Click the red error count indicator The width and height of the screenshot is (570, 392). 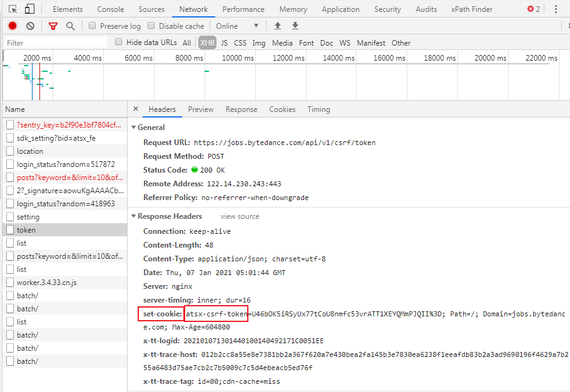(534, 9)
